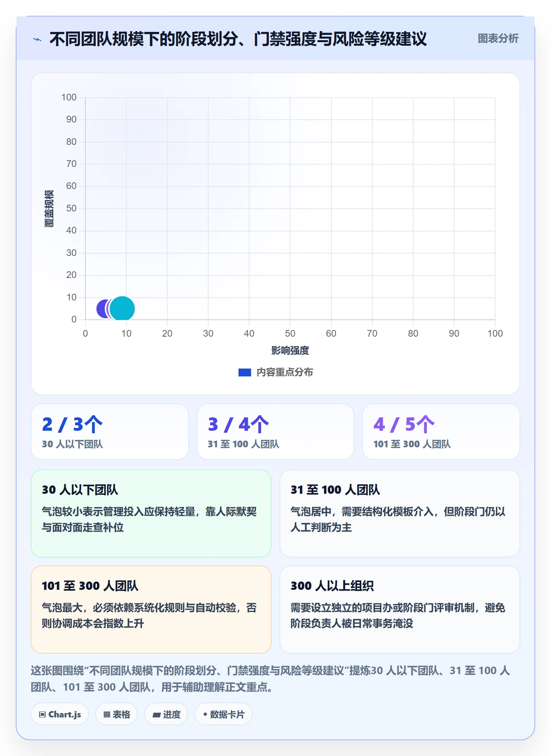Open the 3 / 4个 stat card
This screenshot has height=756, width=551.
click(275, 432)
